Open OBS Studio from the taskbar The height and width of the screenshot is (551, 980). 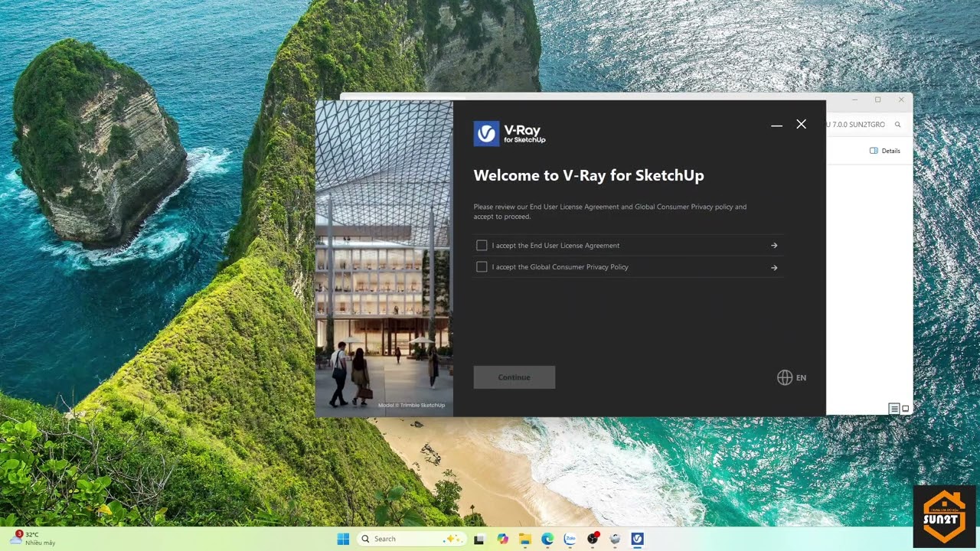[593, 539]
